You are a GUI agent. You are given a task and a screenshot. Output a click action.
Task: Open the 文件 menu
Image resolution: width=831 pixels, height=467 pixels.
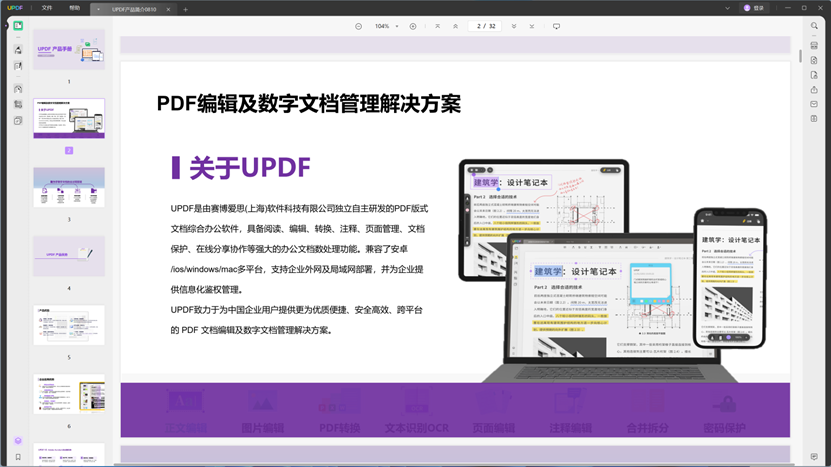[47, 8]
